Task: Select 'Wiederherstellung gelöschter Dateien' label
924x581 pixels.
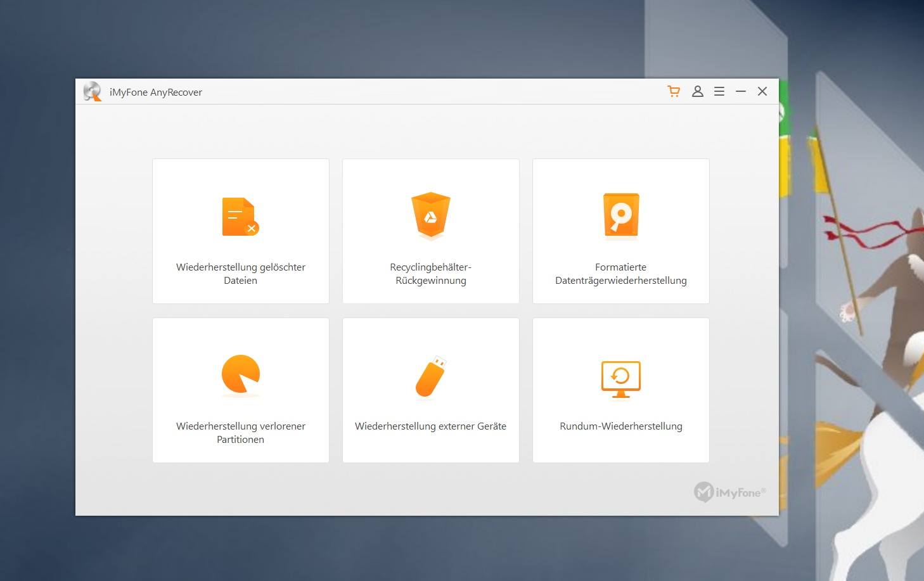Action: click(241, 274)
